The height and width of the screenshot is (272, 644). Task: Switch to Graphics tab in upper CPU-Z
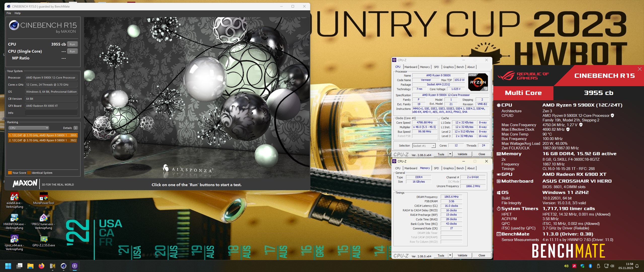[x=449, y=67]
